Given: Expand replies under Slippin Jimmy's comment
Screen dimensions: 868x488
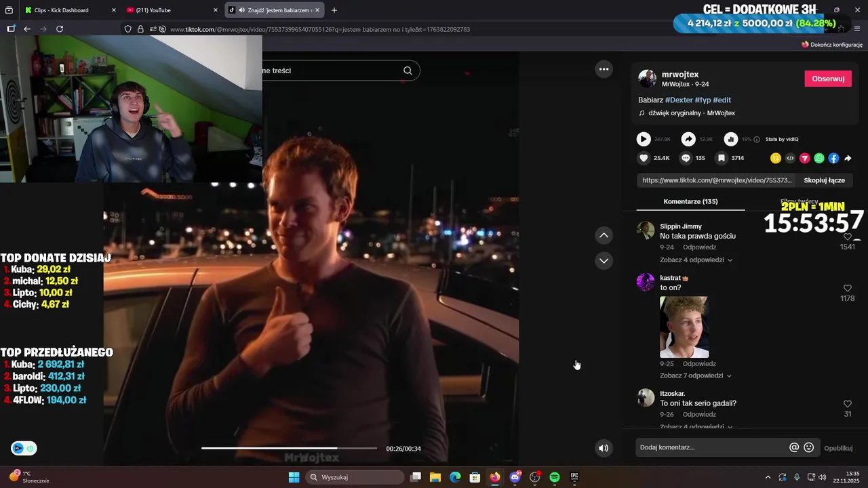Looking at the screenshot, I should tap(696, 260).
